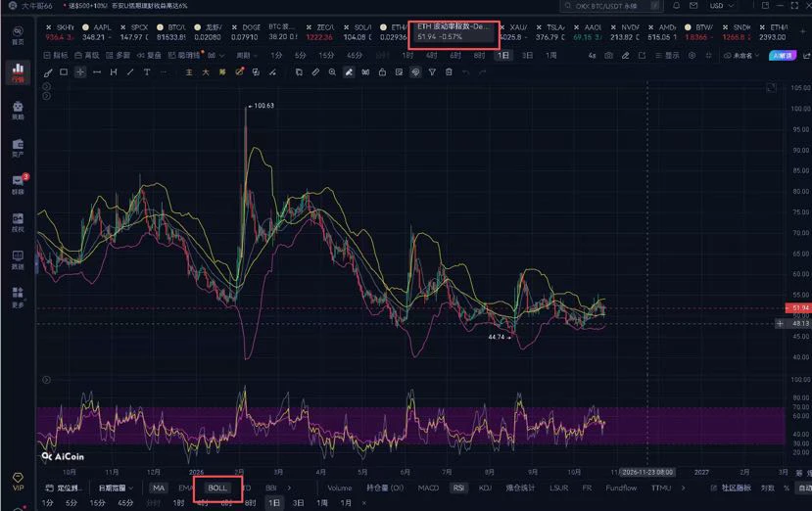Viewport: 812px width, 511px height.
Task: Select the rectangle drawing tool
Action: [64, 72]
